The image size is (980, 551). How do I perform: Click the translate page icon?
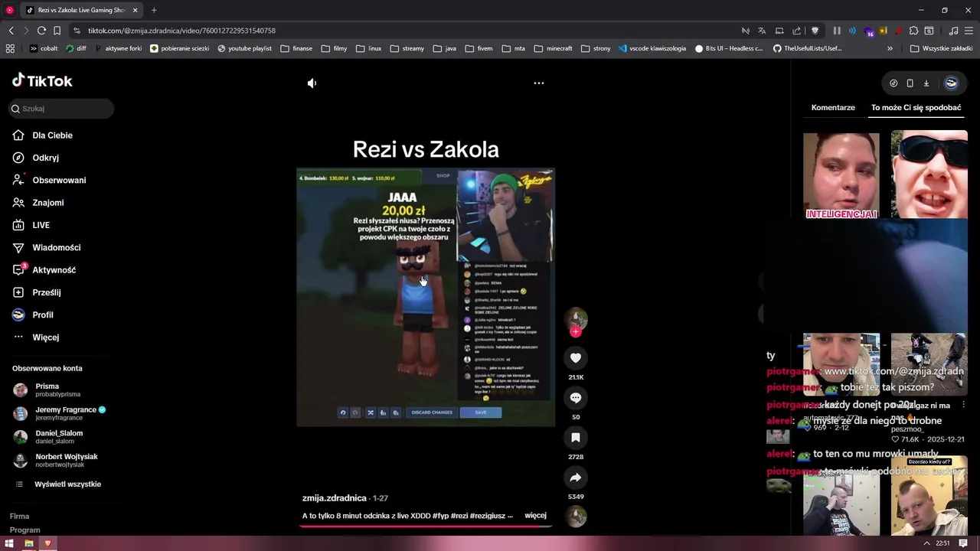tap(762, 31)
